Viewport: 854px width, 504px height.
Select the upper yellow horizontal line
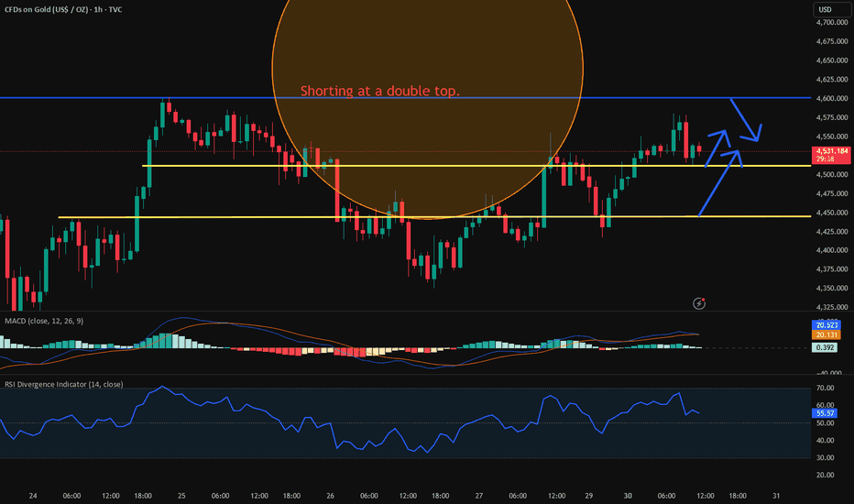(229, 166)
